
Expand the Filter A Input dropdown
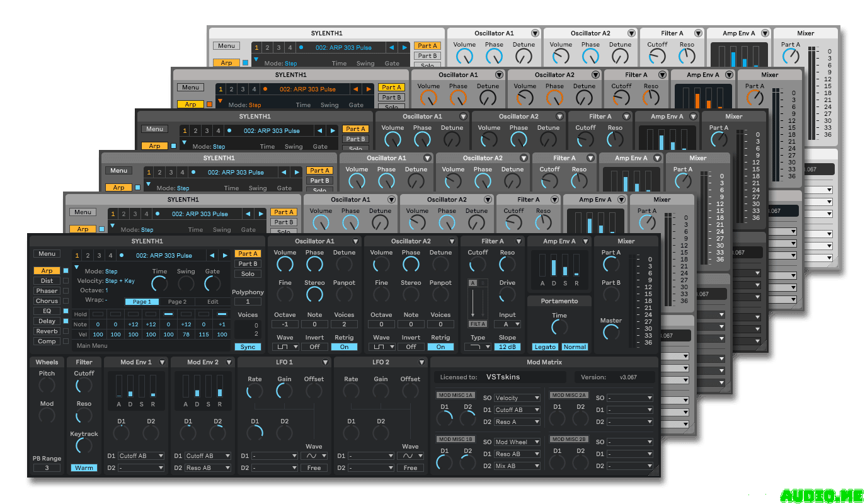pyautogui.click(x=507, y=324)
